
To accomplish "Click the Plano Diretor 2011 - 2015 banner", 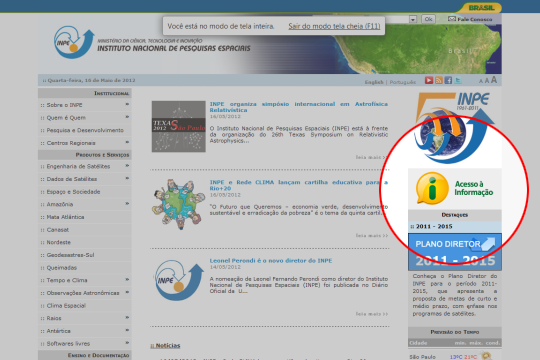I will 455,252.
